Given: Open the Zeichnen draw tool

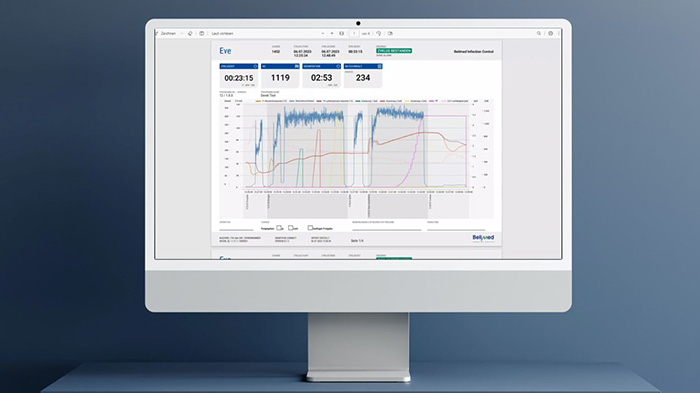Looking at the screenshot, I should (167, 33).
